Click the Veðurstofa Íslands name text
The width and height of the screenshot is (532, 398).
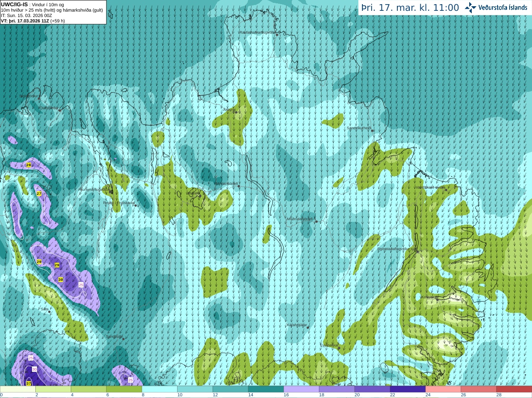point(503,7)
